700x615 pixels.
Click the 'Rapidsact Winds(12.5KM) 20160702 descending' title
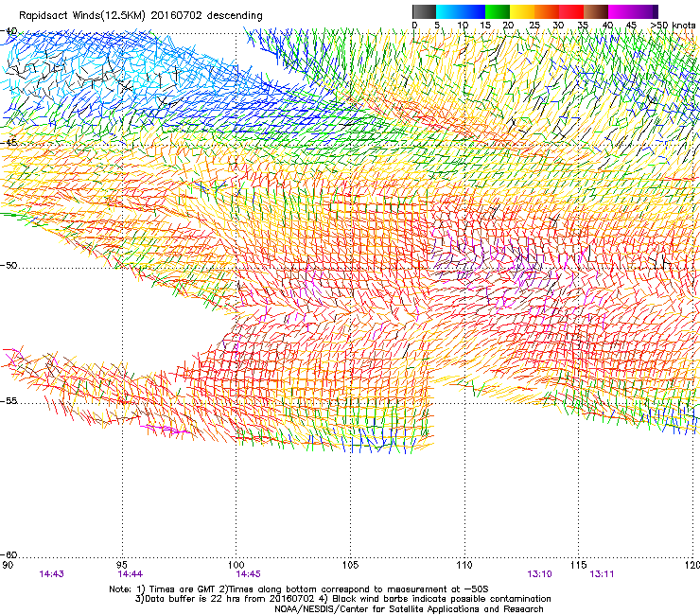pos(141,16)
